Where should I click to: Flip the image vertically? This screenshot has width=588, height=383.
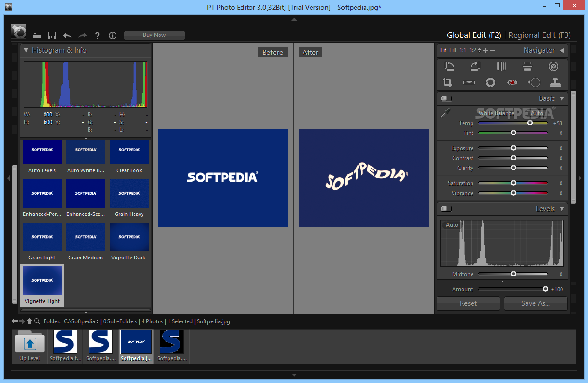point(527,66)
